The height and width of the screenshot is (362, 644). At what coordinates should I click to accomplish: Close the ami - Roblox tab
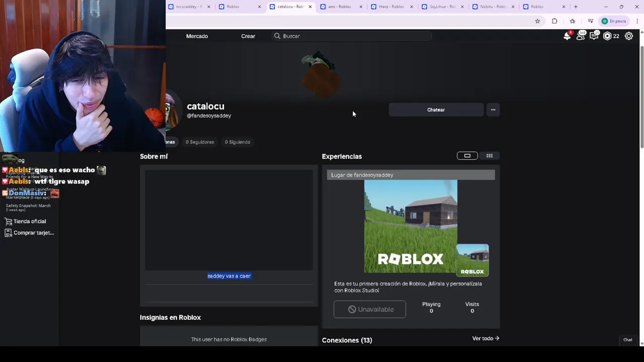click(361, 7)
